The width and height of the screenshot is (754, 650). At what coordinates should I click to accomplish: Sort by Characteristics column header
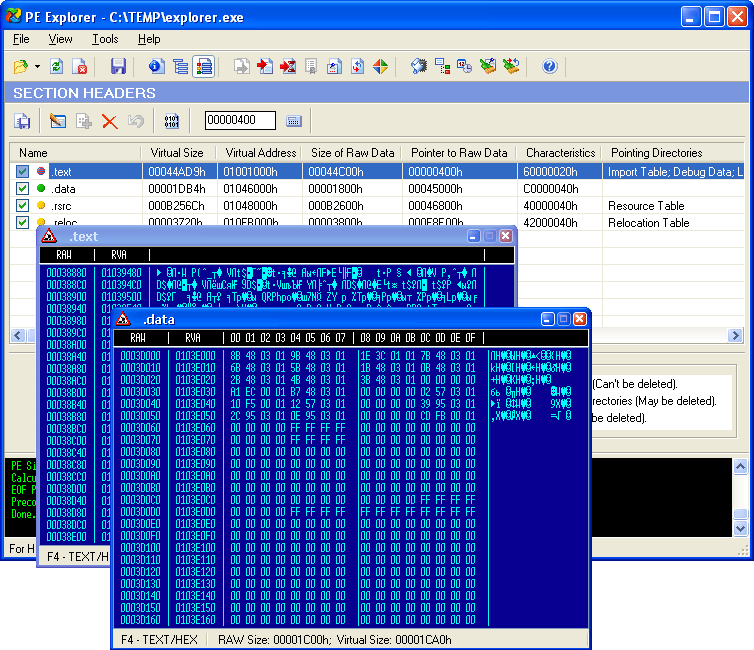pos(560,153)
